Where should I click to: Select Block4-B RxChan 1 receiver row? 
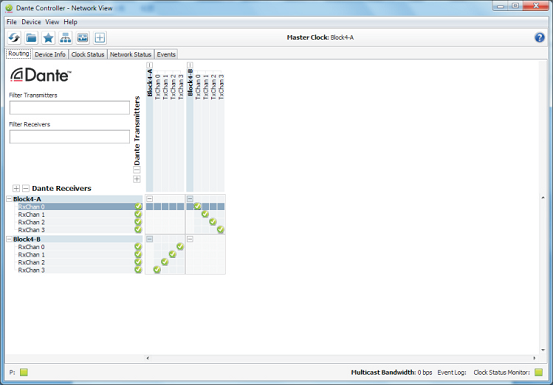(x=80, y=254)
